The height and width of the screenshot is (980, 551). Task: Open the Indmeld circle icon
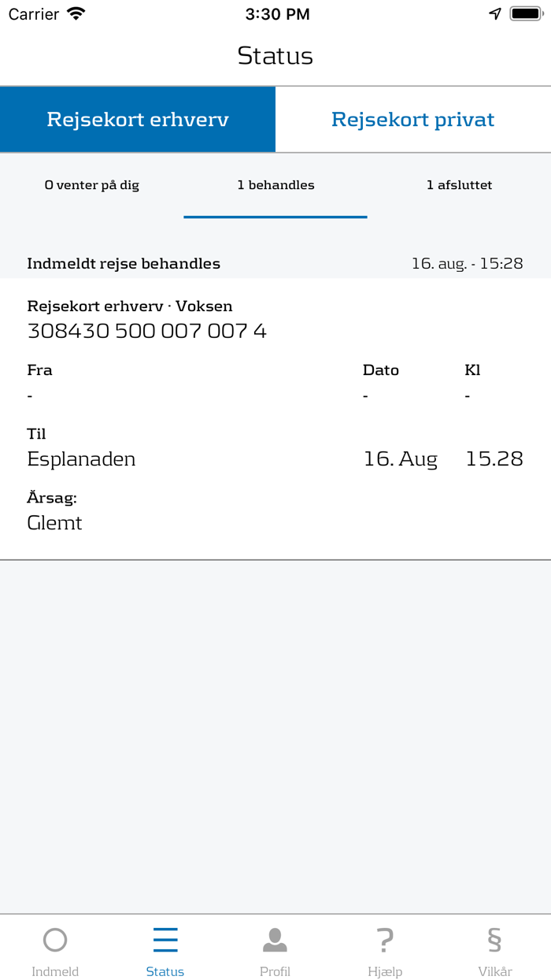tap(54, 939)
